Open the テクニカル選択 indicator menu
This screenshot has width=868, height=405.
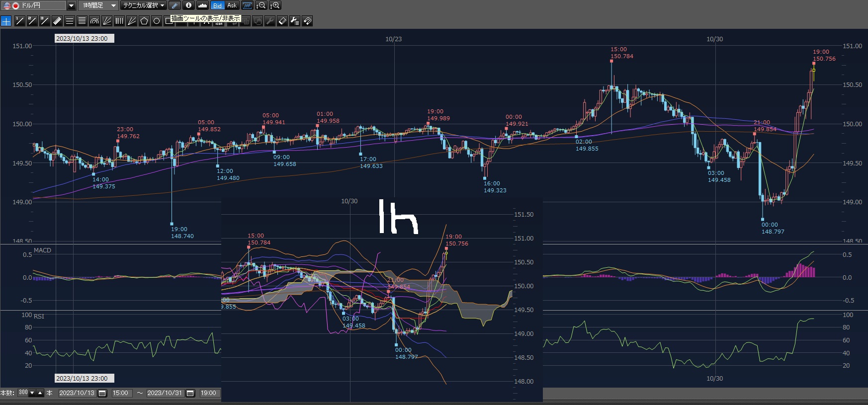(x=144, y=5)
